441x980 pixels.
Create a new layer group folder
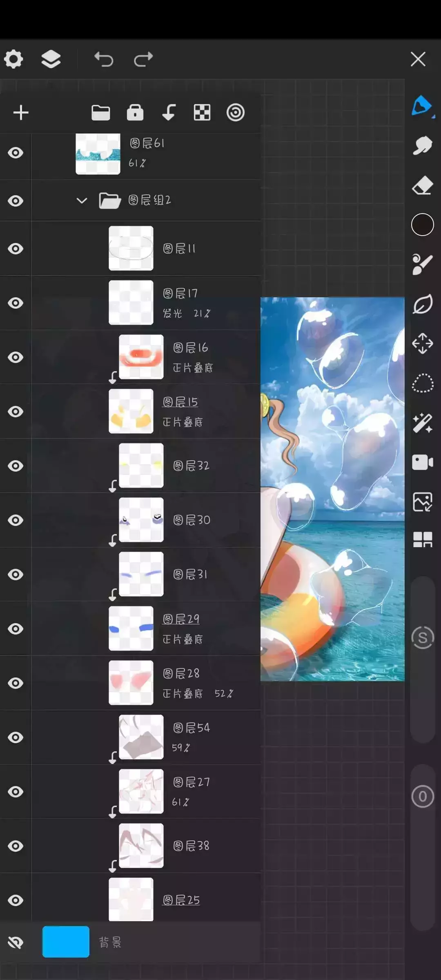101,113
